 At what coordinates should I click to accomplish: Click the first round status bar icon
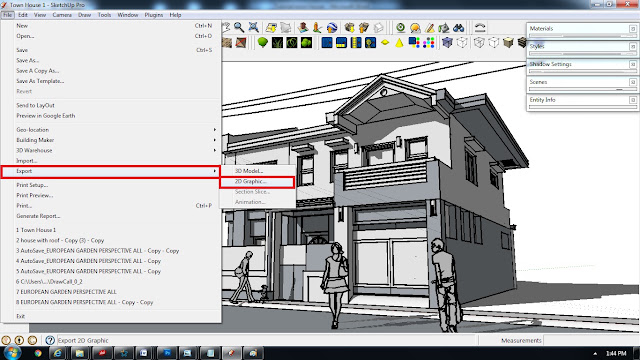pos(6,340)
